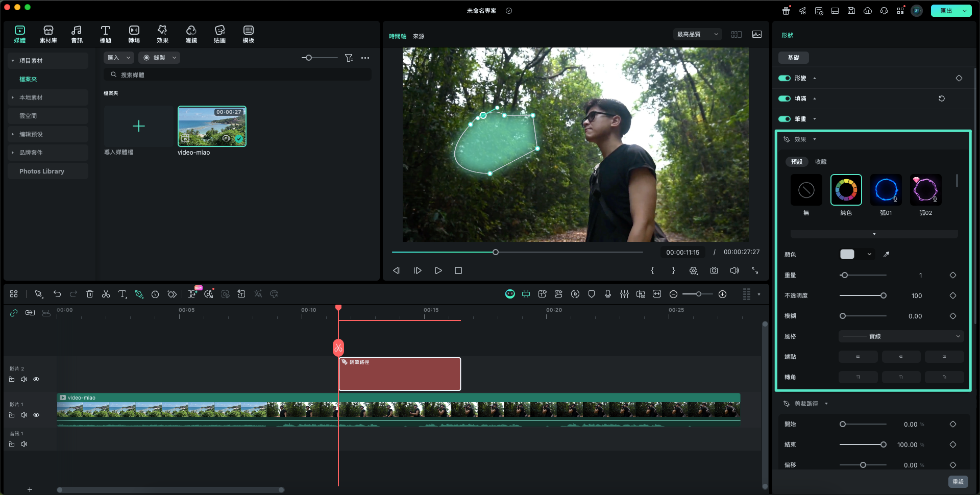Screen dimensions: 980x495
Task: Click the 匯出 export button
Action: click(x=946, y=11)
